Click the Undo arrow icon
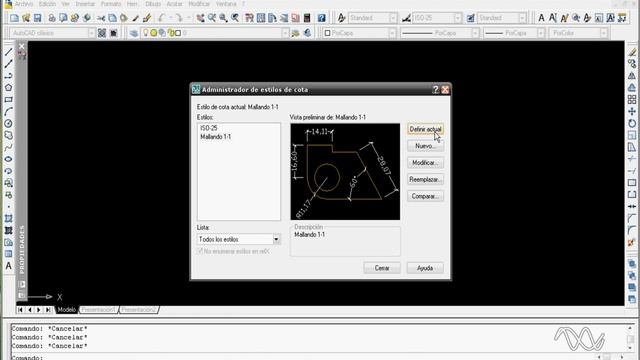Screen dimensions: 640x360 (162, 18)
